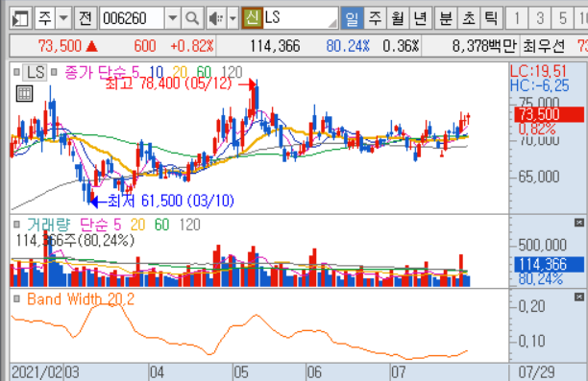The height and width of the screenshot is (381, 588).
Task: Click the 120-day price moving average legend
Action: click(233, 72)
